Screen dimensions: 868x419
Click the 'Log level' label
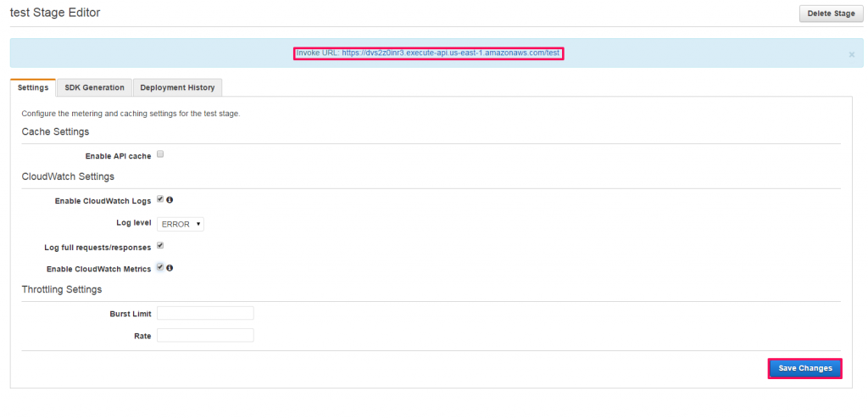133,222
